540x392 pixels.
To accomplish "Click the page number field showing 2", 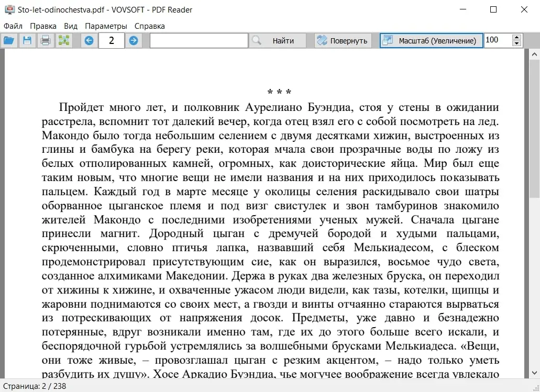I will tap(111, 41).
